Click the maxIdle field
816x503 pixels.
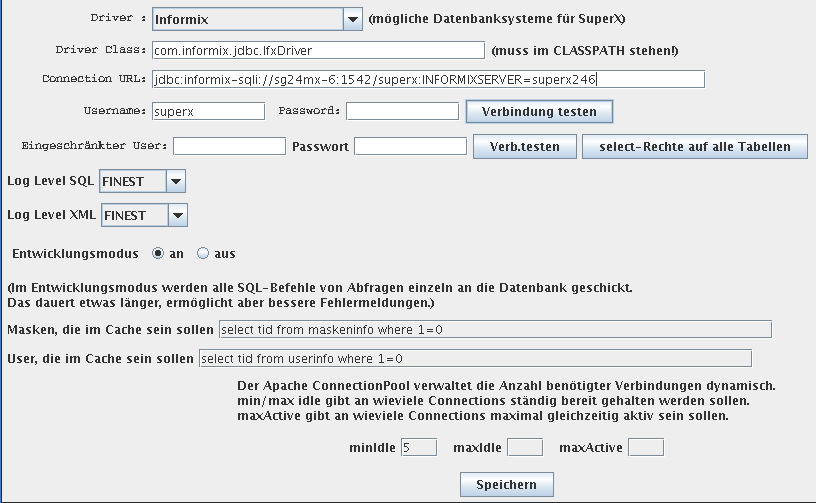coord(525,447)
